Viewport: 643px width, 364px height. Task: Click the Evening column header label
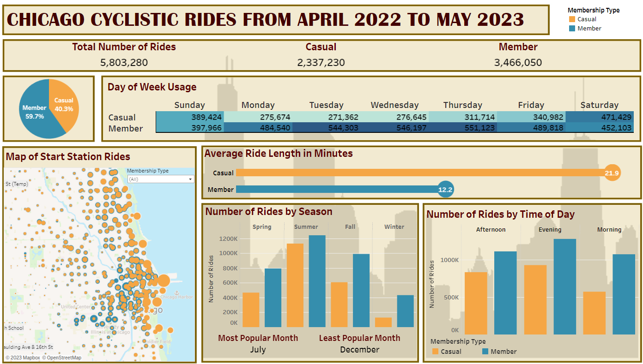coord(550,229)
